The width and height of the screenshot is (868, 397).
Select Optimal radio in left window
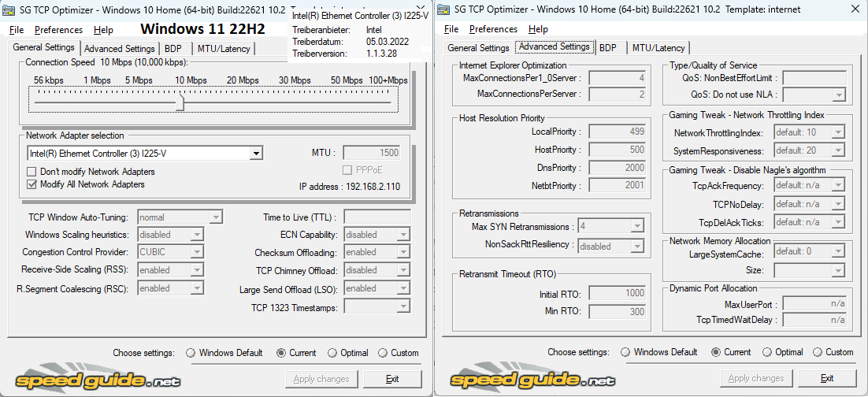point(332,353)
